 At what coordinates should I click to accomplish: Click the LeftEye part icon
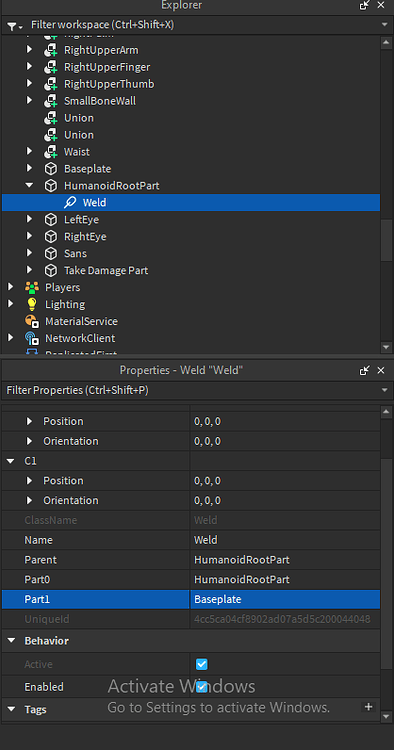click(51, 220)
